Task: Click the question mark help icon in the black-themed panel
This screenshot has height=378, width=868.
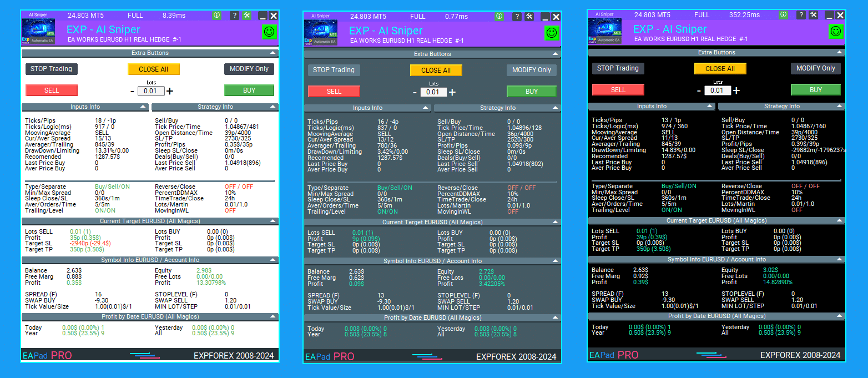Action: coord(801,15)
